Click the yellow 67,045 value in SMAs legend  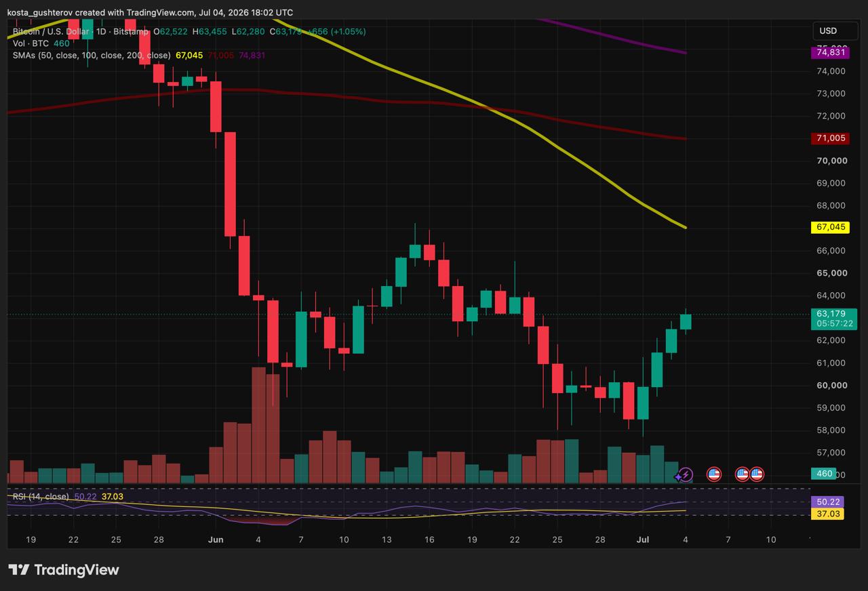(x=189, y=56)
